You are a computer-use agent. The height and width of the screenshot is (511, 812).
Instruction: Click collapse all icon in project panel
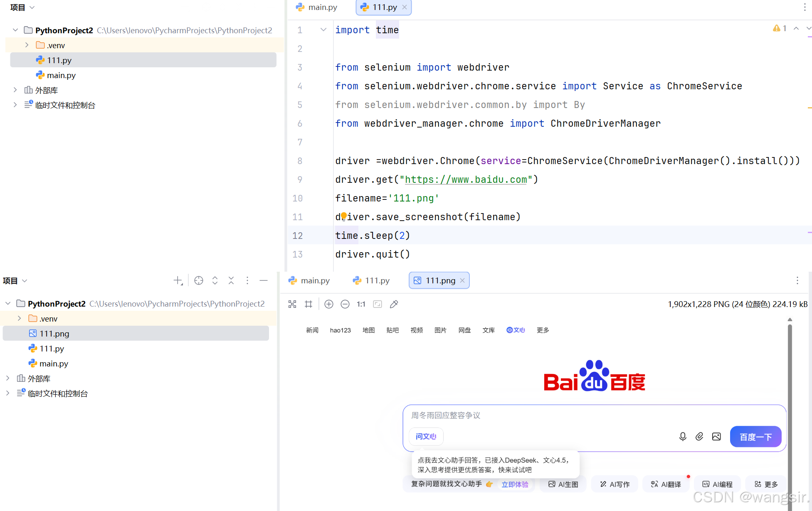[231, 280]
